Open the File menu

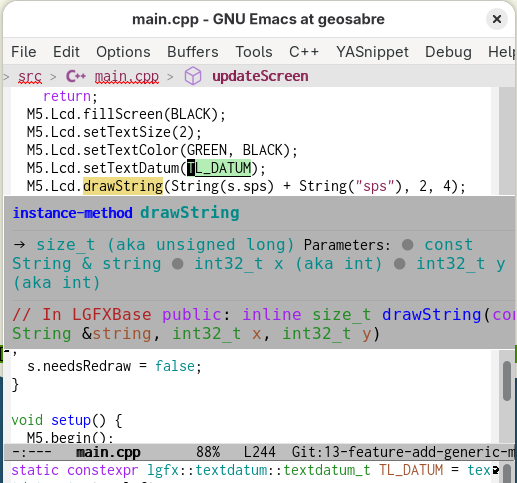24,52
